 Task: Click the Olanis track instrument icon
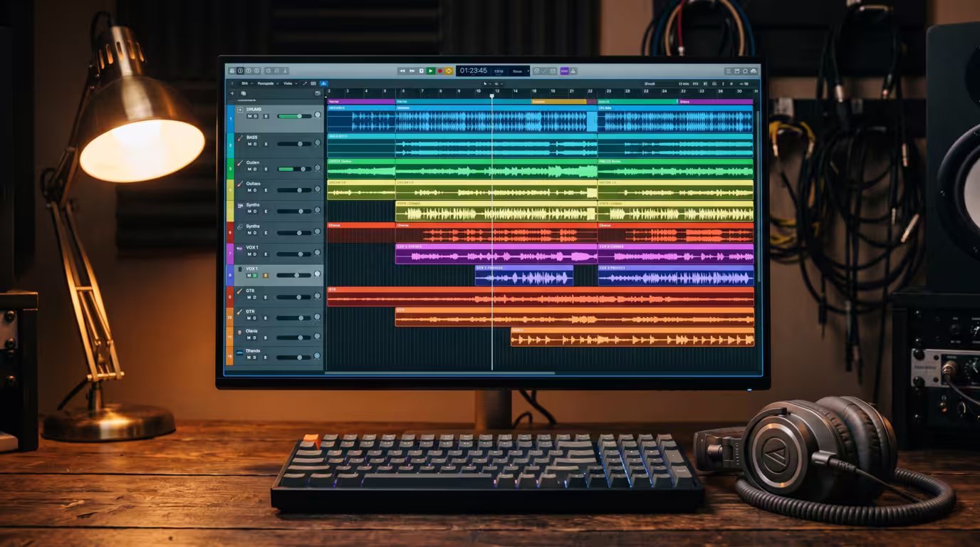point(240,333)
